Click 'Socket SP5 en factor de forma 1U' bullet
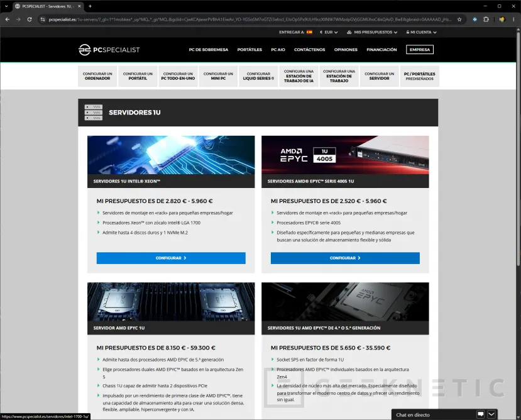 click(x=310, y=360)
